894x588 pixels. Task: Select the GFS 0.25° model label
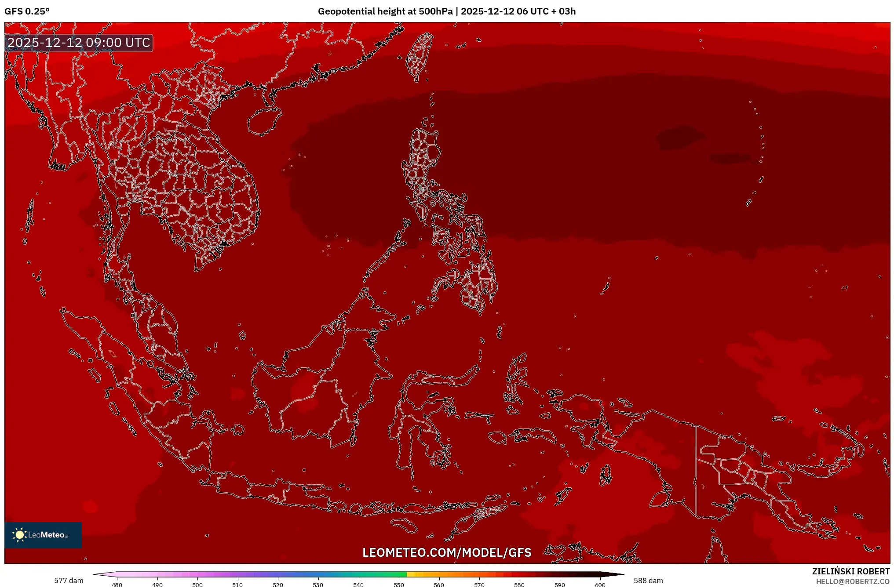click(27, 11)
